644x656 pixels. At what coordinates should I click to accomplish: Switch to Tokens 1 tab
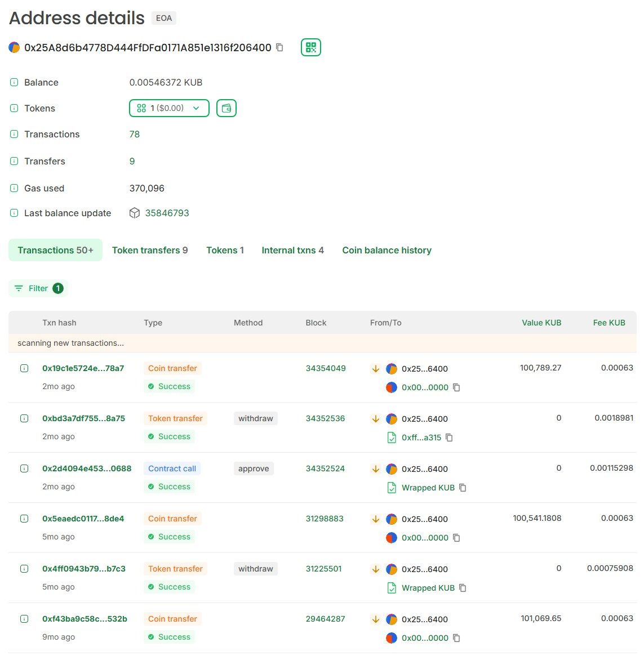(x=225, y=250)
